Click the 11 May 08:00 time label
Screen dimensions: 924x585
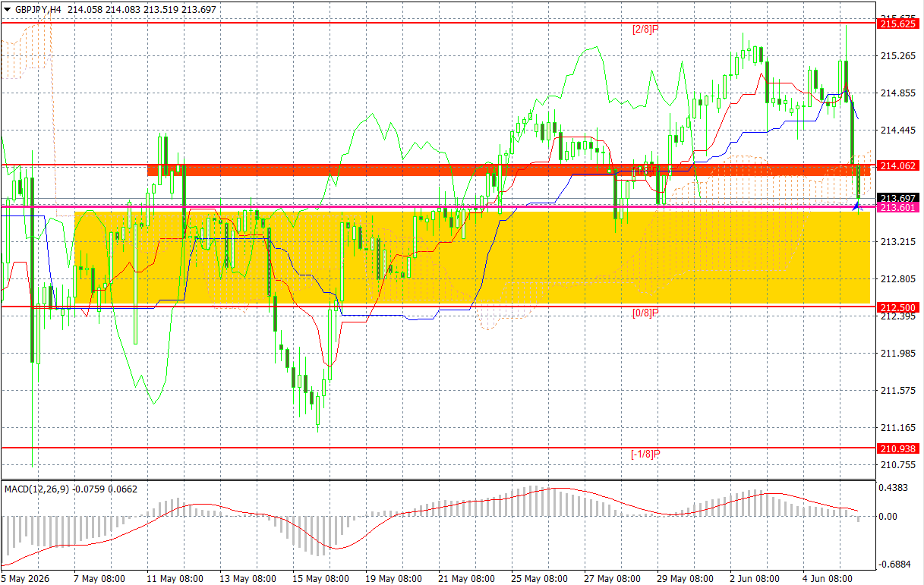(174, 578)
